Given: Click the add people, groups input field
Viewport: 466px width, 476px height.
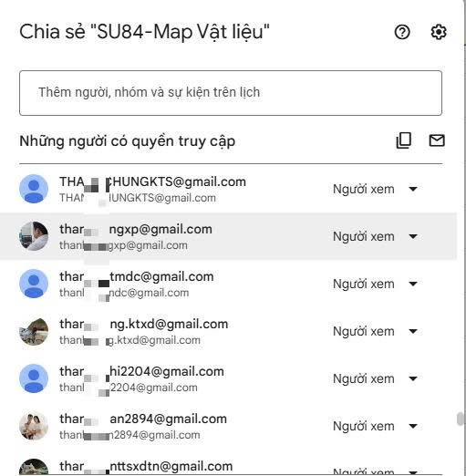Looking at the screenshot, I should point(231,93).
